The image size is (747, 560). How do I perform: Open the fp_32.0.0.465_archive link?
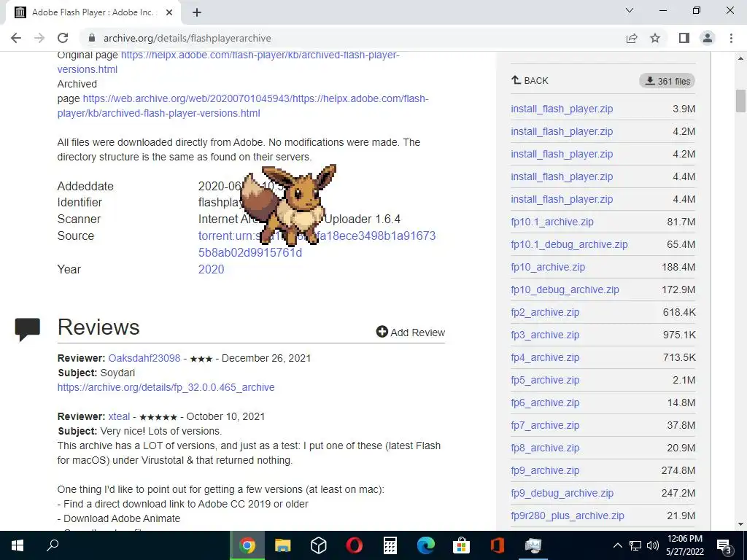pos(166,387)
